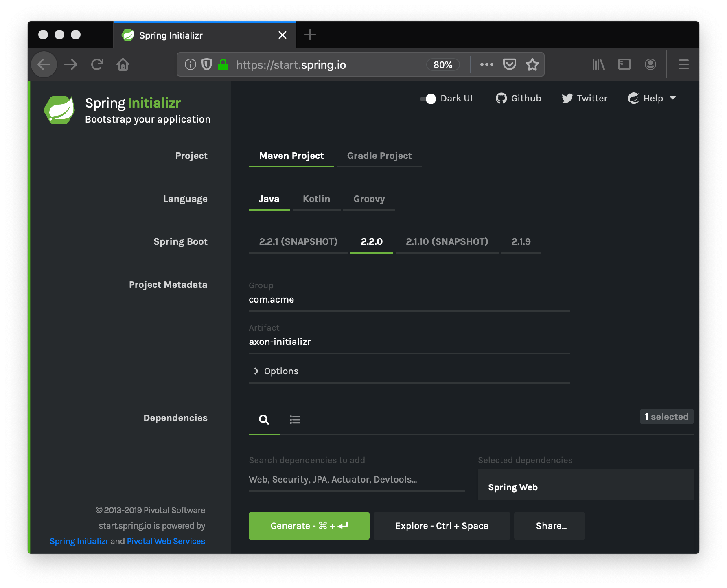Open tracking protection shield in address bar
Image resolution: width=727 pixels, height=588 pixels.
pyautogui.click(x=207, y=64)
